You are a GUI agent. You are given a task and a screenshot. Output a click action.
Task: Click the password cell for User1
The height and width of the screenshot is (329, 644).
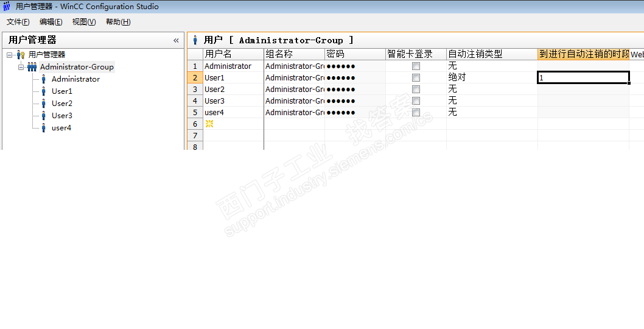pyautogui.click(x=355, y=78)
